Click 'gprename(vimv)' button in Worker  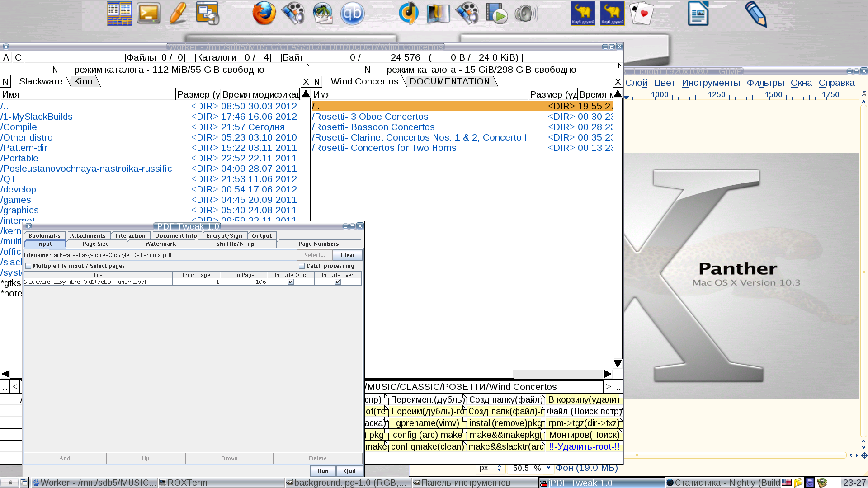pos(427,423)
